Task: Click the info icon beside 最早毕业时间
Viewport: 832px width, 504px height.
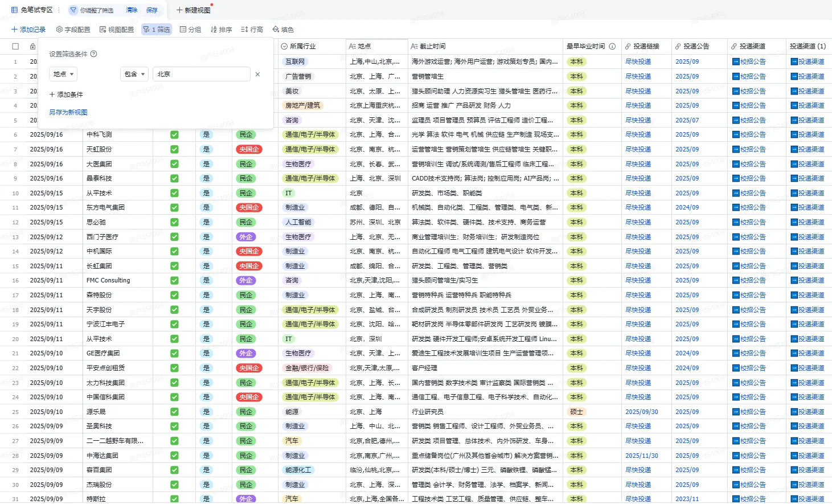Action: tap(612, 46)
